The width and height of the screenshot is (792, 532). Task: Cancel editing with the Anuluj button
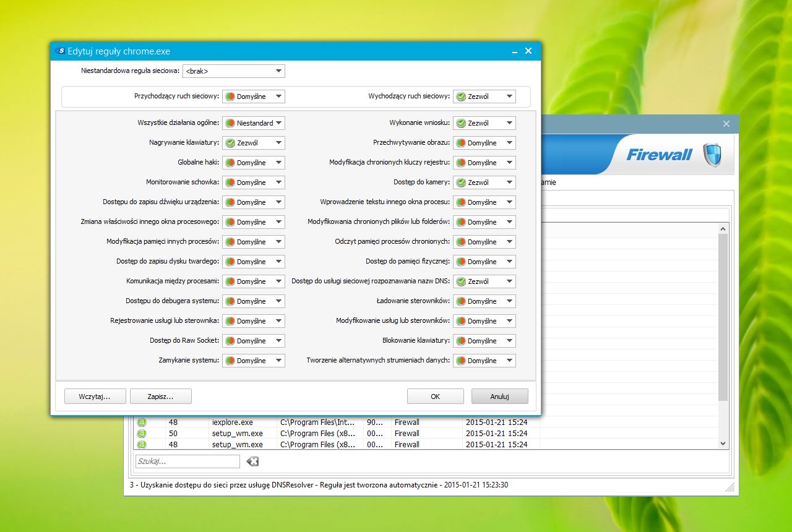pyautogui.click(x=500, y=397)
